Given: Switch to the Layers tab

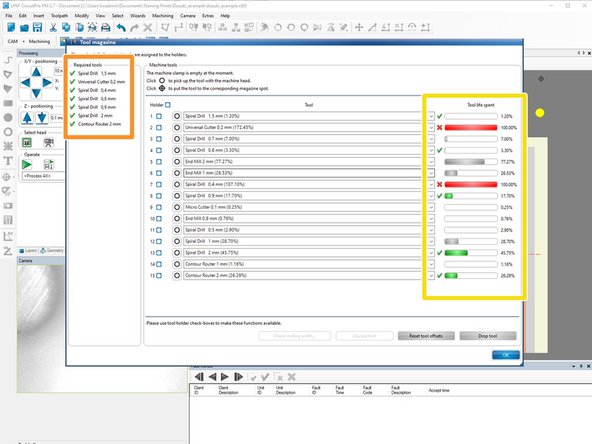Looking at the screenshot, I should point(28,250).
